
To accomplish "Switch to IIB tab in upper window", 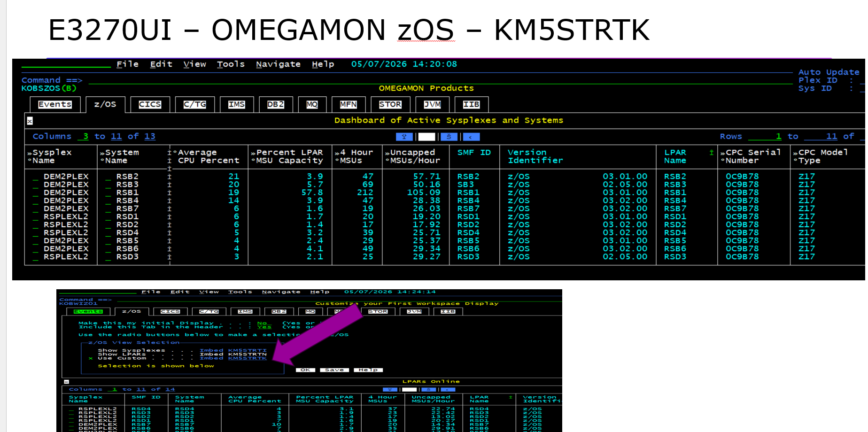I will [x=471, y=104].
